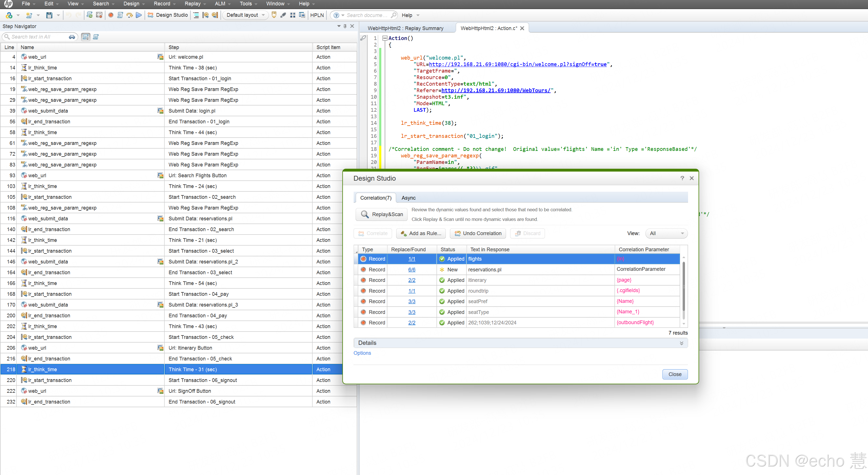Open the Default layout dropdown
Image resolution: width=868 pixels, height=475 pixels.
click(245, 15)
